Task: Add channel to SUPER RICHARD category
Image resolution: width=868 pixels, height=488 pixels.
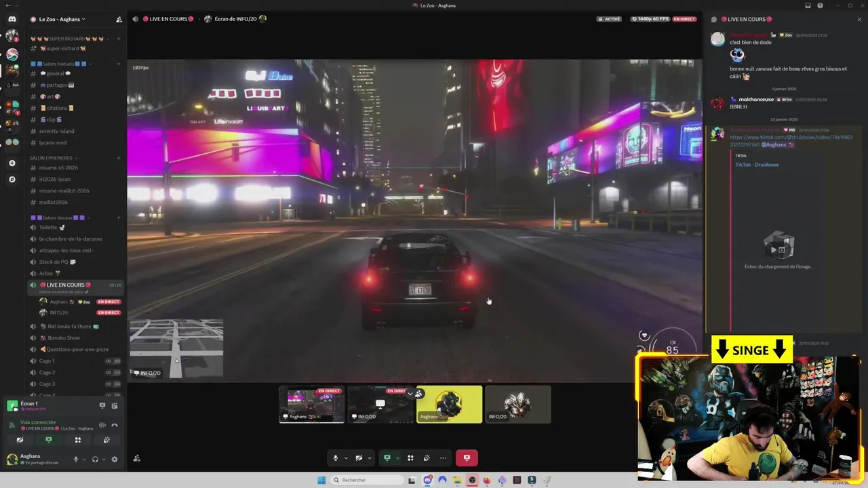Action: pyautogui.click(x=119, y=39)
